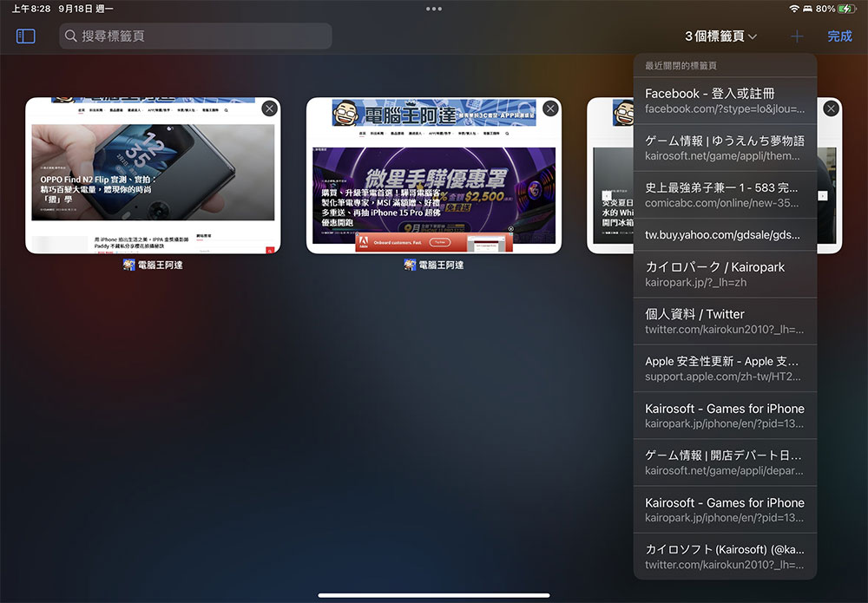The width and height of the screenshot is (868, 603).
Task: Tap the plus new tab button
Action: click(797, 36)
